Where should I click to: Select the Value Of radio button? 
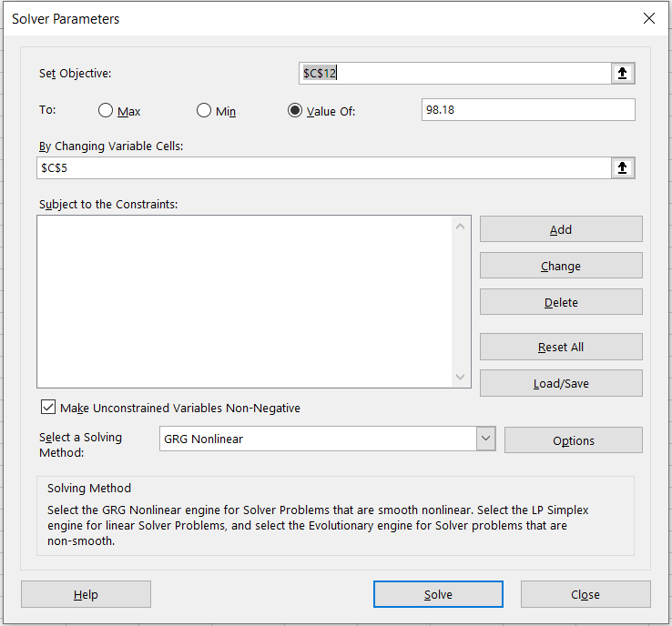pos(295,111)
